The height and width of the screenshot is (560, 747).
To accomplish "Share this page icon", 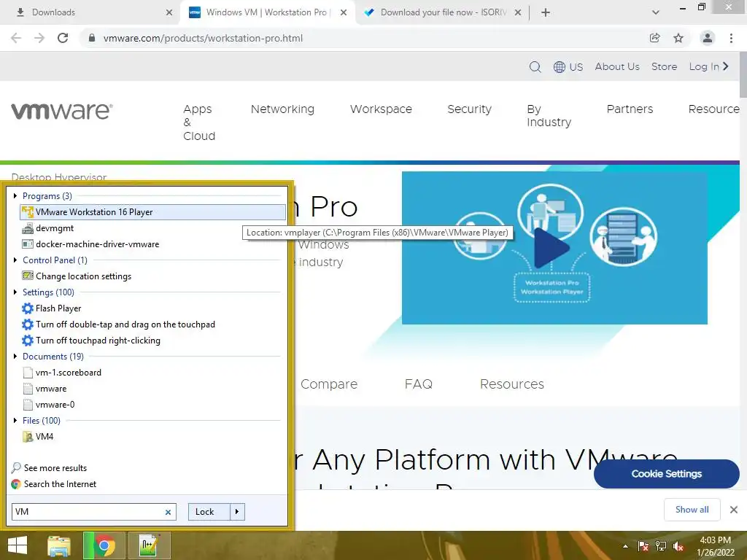I will pos(655,38).
